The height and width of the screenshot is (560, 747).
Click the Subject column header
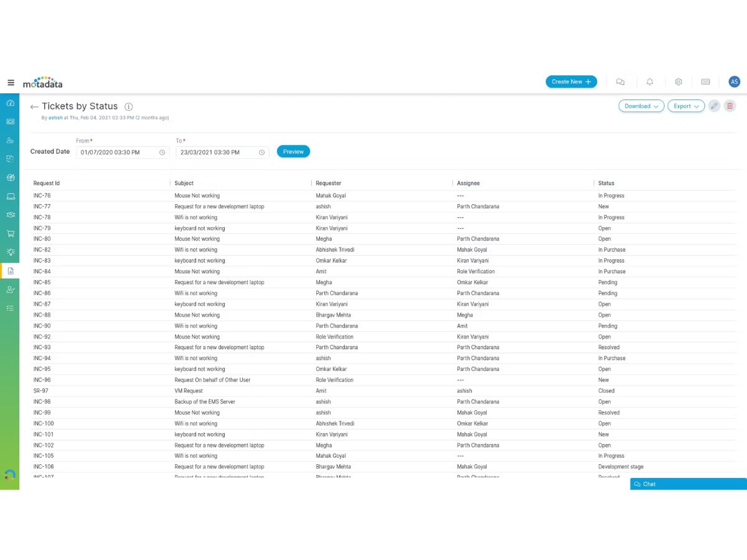click(x=184, y=183)
